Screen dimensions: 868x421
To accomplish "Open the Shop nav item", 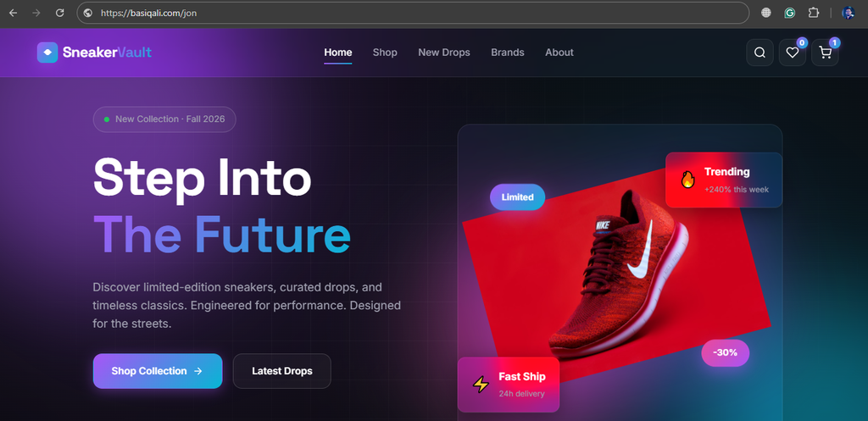I will tap(385, 53).
